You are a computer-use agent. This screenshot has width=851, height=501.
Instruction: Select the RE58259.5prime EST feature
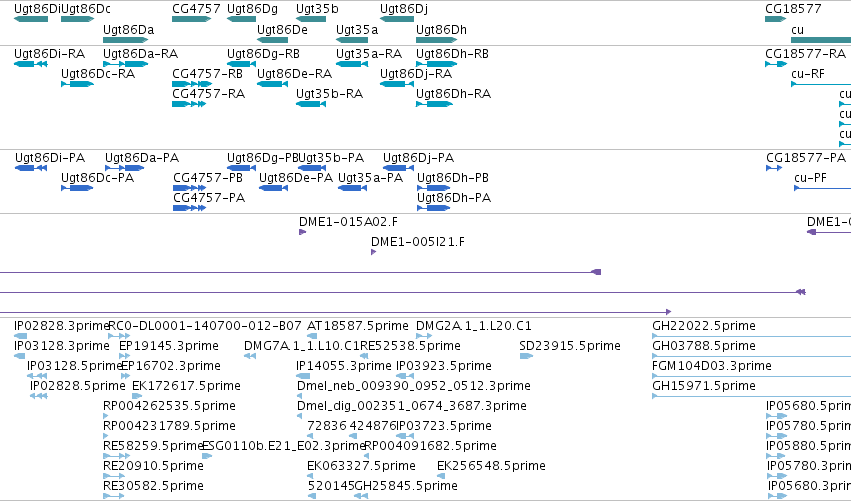(x=117, y=456)
